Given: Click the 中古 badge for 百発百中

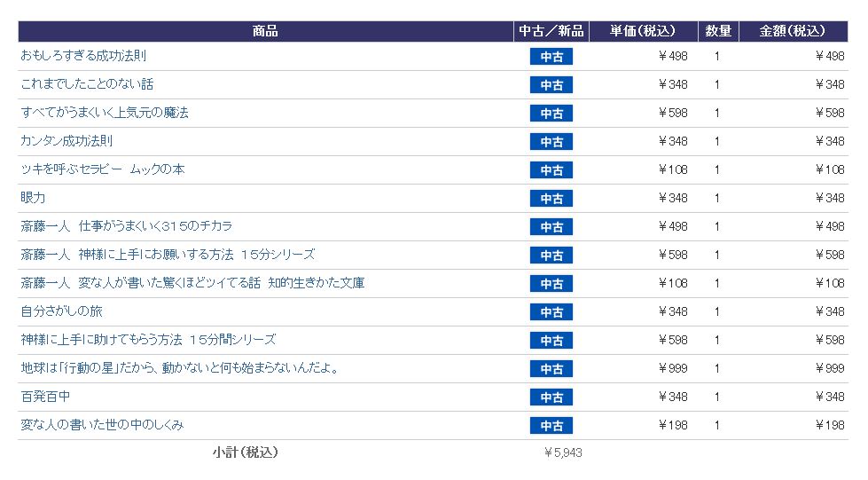Looking at the screenshot, I should coord(551,397).
